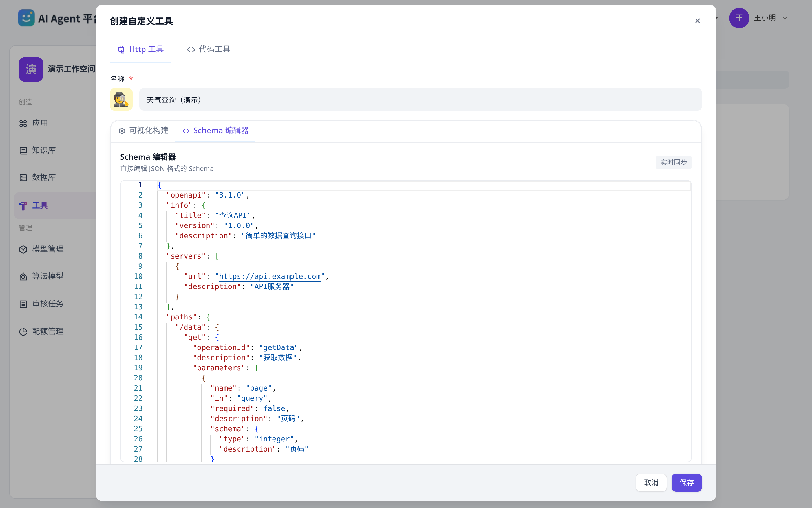The height and width of the screenshot is (508, 812).
Task: Click the 保存 button
Action: tap(687, 483)
